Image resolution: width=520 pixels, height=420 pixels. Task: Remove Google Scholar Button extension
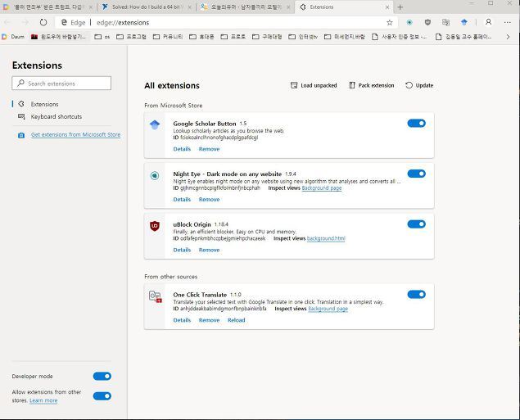(210, 149)
